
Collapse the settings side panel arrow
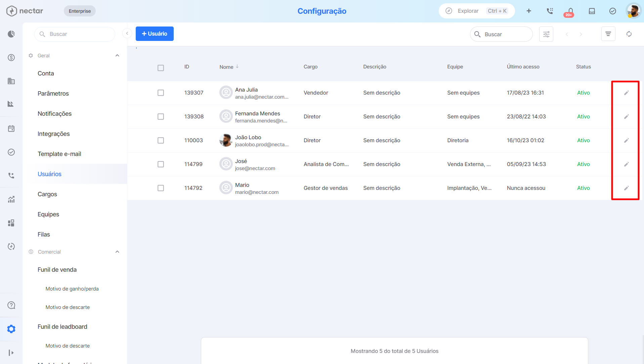[127, 33]
